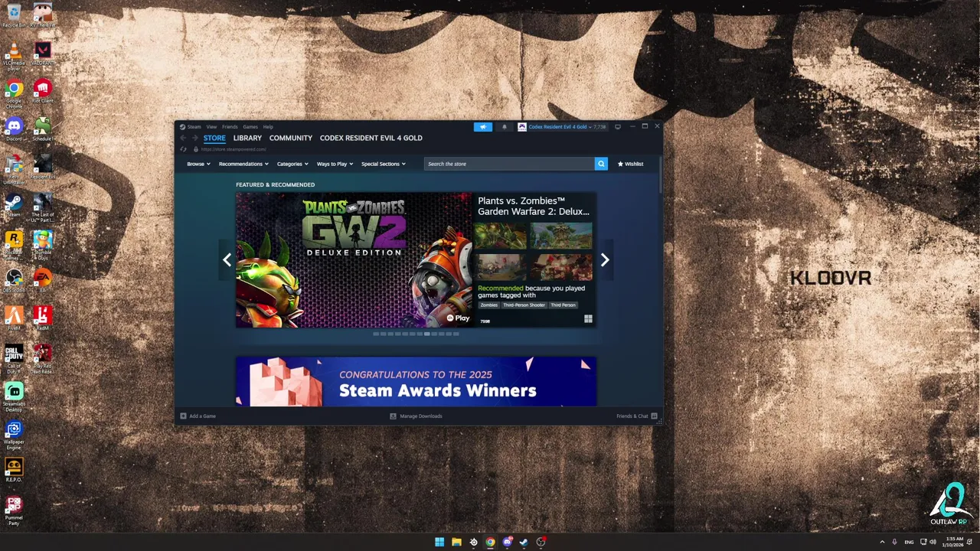
Task: Click the store search magnifier button
Action: (601, 164)
